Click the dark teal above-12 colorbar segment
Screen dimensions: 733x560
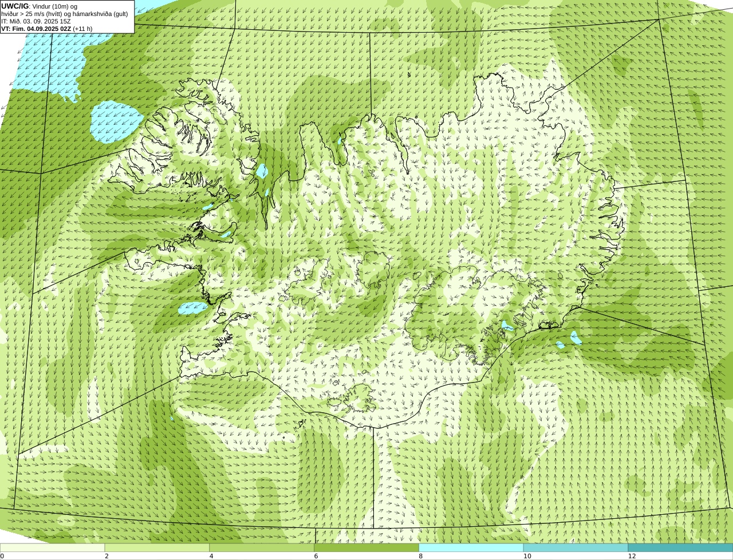680,548
